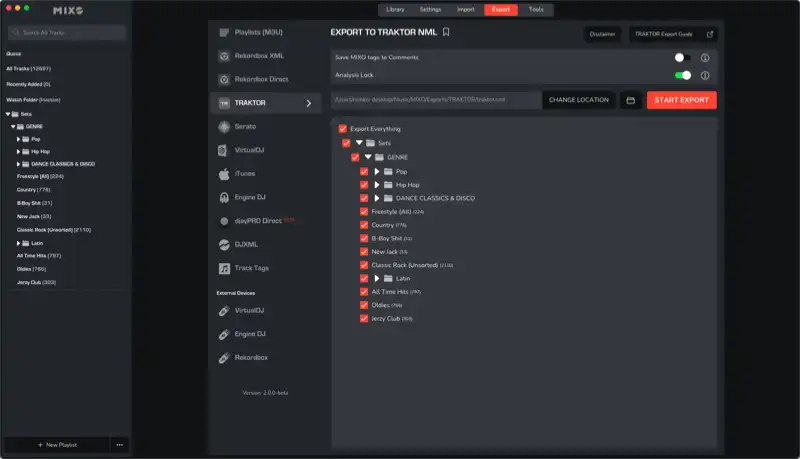Click the Sets folder icon in left sidebar

[x=15, y=114]
